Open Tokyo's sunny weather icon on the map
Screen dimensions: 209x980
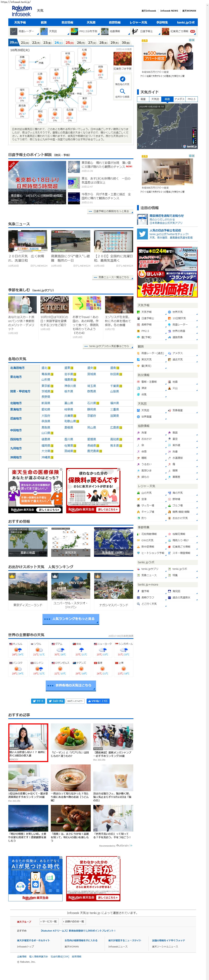[x=84, y=103]
